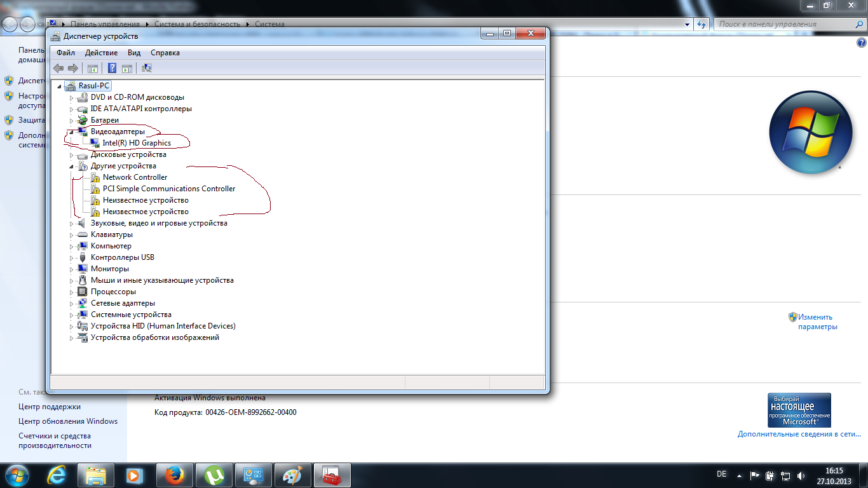868x488 pixels.
Task: Click the genuine Microsoft software badge
Action: [x=799, y=410]
